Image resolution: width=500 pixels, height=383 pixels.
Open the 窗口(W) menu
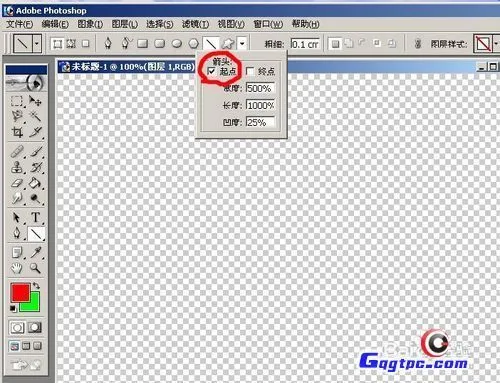(x=268, y=24)
